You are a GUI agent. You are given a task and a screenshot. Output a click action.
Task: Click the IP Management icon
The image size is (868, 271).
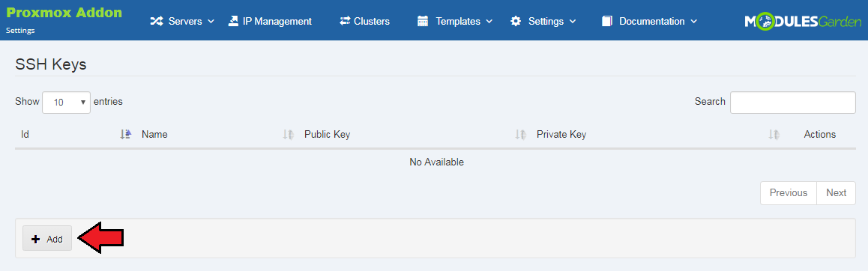click(x=233, y=21)
